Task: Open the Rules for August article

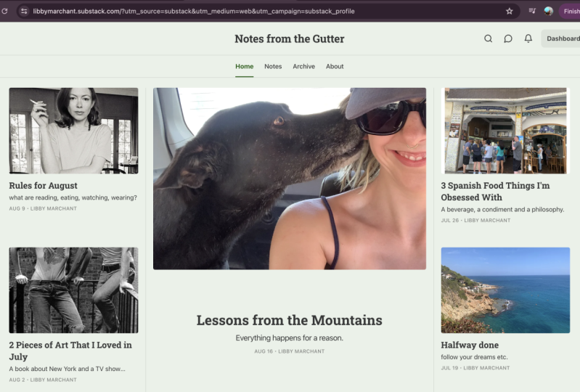Action: (x=44, y=186)
